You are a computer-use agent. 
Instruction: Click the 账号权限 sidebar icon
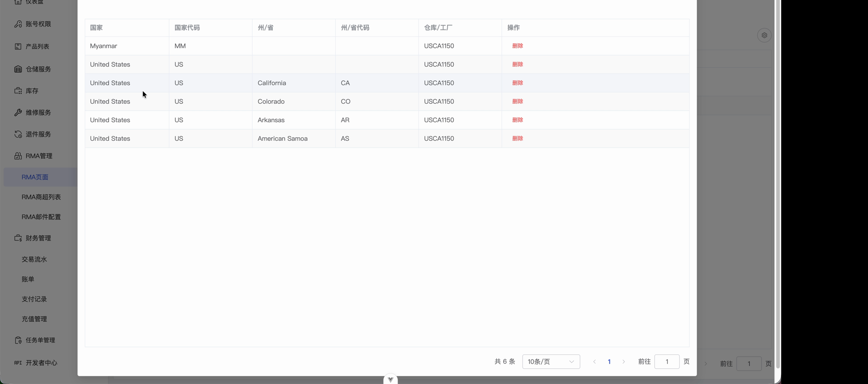[18, 24]
